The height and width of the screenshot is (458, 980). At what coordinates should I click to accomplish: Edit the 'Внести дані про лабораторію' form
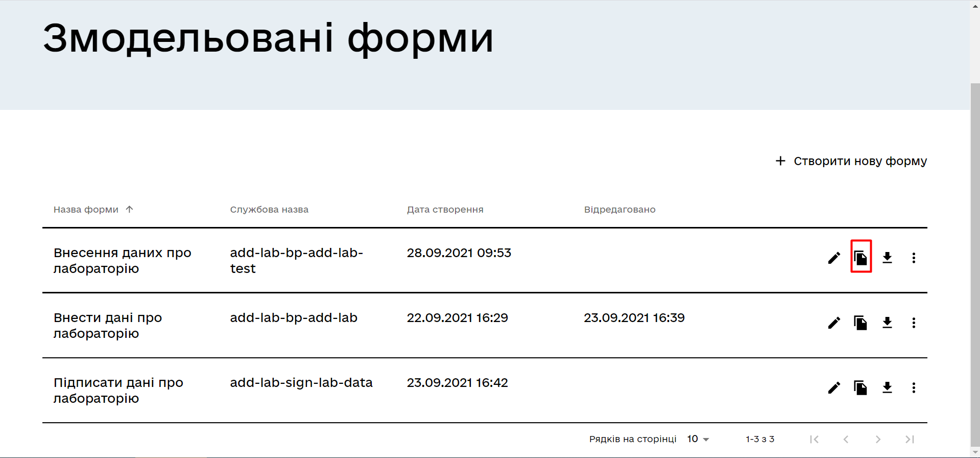834,323
